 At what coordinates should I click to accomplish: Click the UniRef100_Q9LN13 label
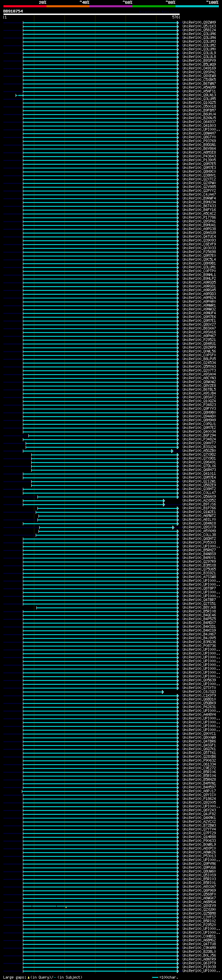click(199, 95)
